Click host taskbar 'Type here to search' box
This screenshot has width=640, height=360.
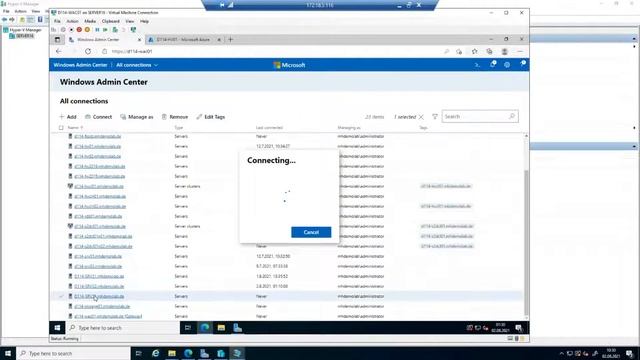tap(73, 353)
